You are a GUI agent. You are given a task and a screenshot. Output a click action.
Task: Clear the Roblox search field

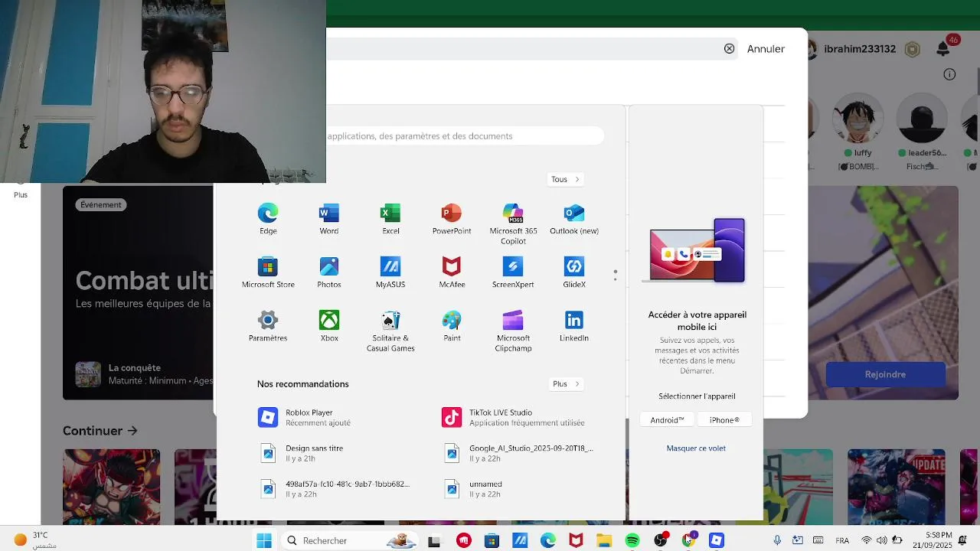click(729, 48)
